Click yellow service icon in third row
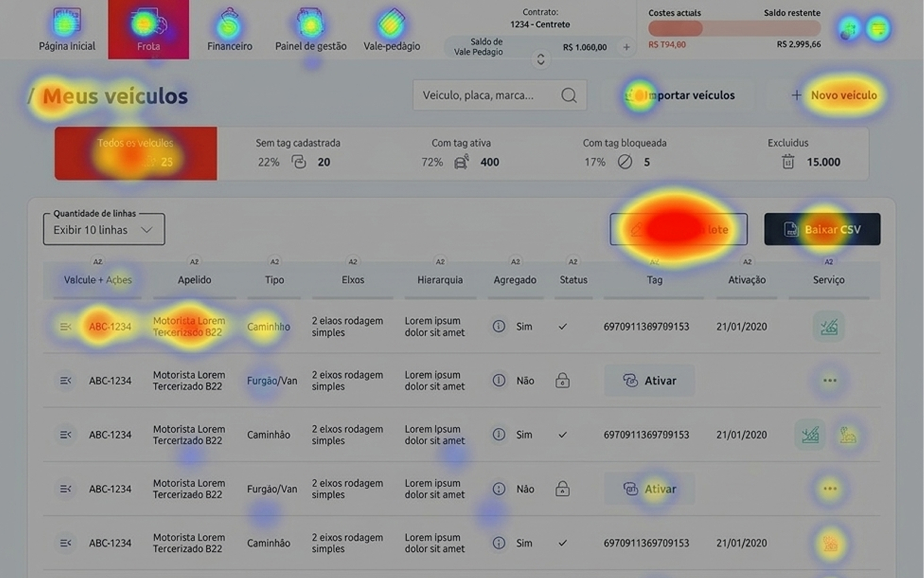Image resolution: width=924 pixels, height=578 pixels. coord(848,435)
